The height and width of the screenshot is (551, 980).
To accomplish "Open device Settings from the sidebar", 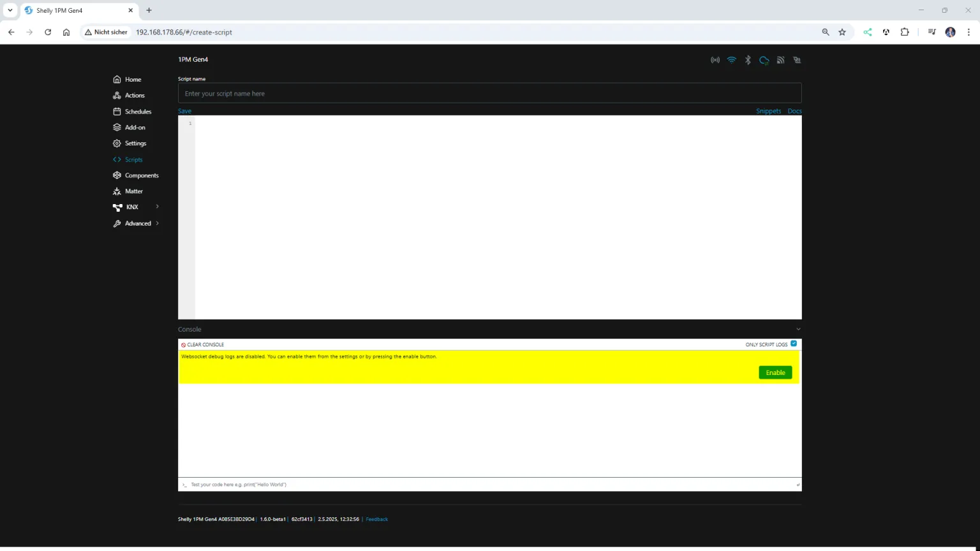I will [x=135, y=143].
